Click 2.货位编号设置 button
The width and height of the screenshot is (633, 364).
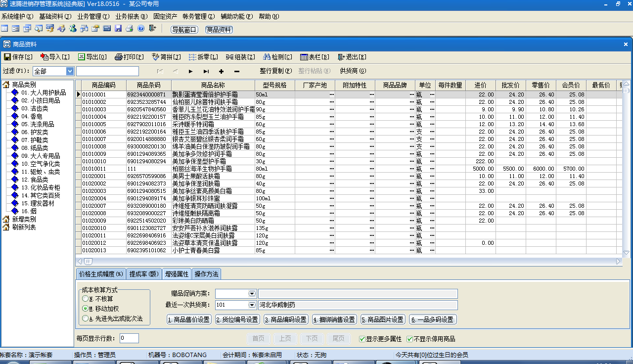click(237, 319)
